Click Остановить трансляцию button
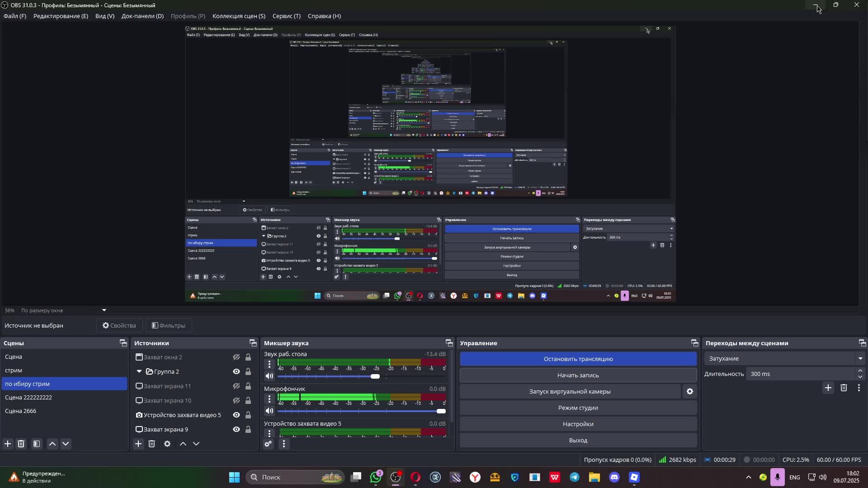868x488 pixels. pyautogui.click(x=578, y=359)
